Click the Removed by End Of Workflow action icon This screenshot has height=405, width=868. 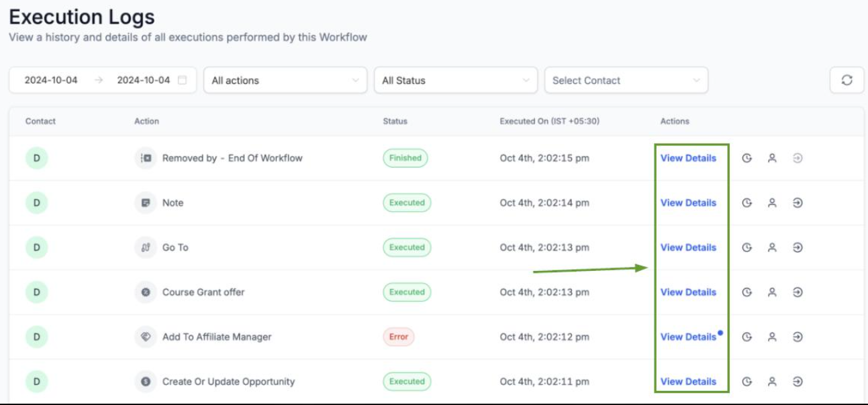pos(145,158)
